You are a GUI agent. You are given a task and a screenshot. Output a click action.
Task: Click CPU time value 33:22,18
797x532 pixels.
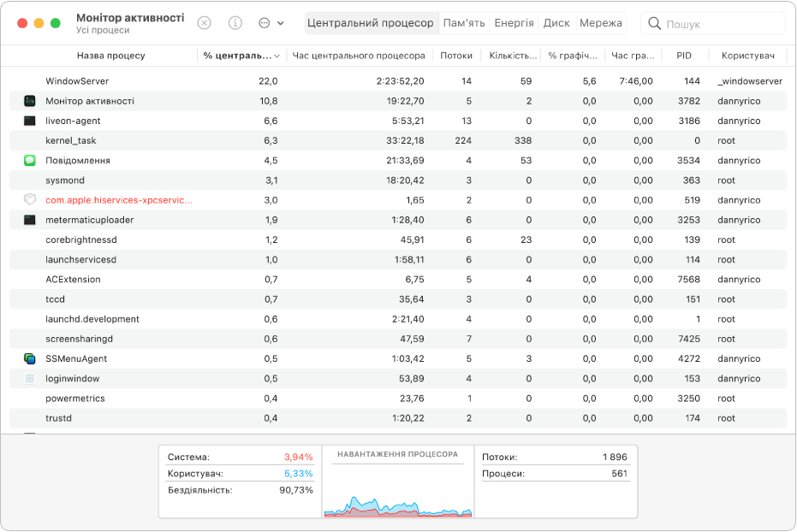pos(405,140)
